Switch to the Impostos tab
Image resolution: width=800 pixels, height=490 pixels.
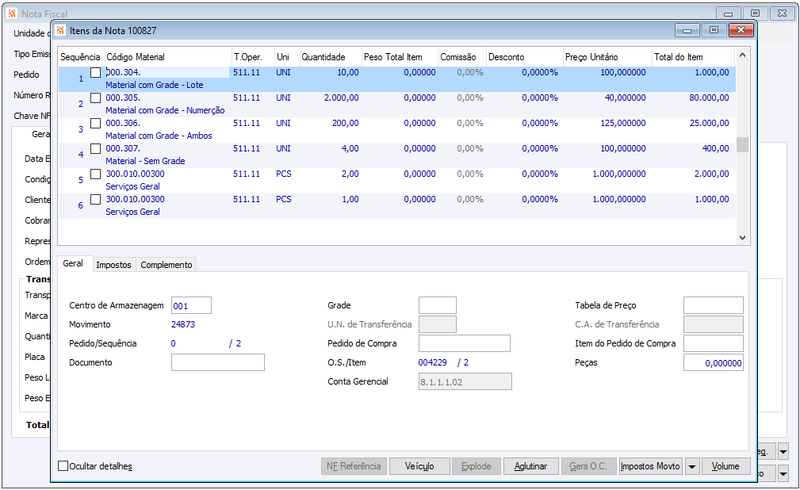click(x=114, y=264)
